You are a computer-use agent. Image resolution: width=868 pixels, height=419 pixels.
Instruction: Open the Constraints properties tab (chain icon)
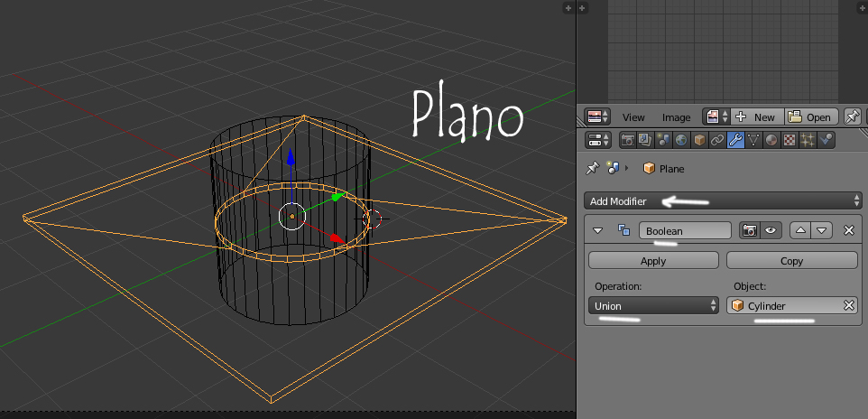point(717,140)
